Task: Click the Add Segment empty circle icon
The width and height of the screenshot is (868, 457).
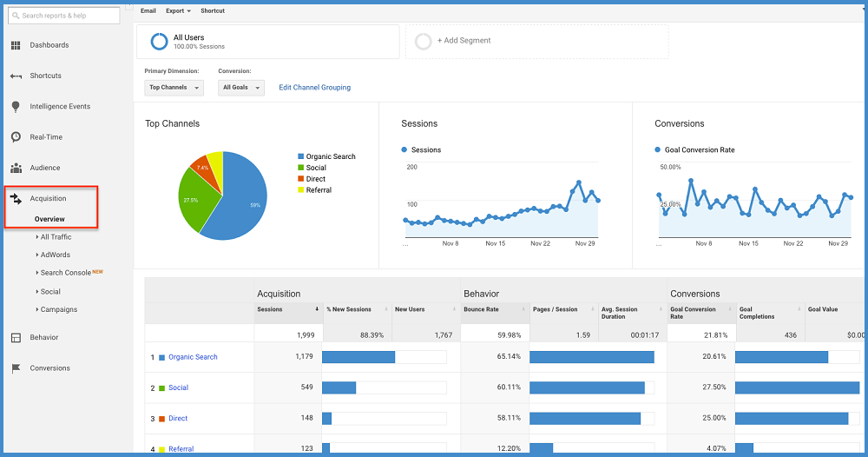Action: pyautogui.click(x=423, y=41)
